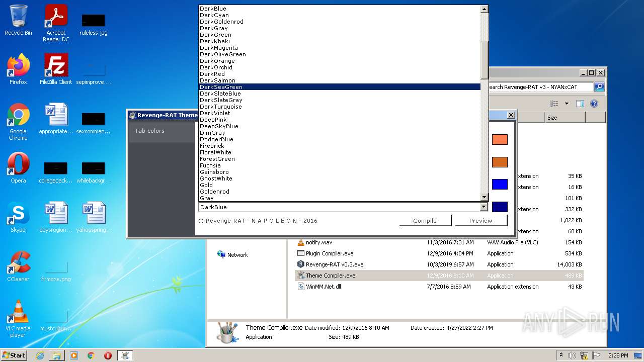Show the preview pane in Explorer

580,104
